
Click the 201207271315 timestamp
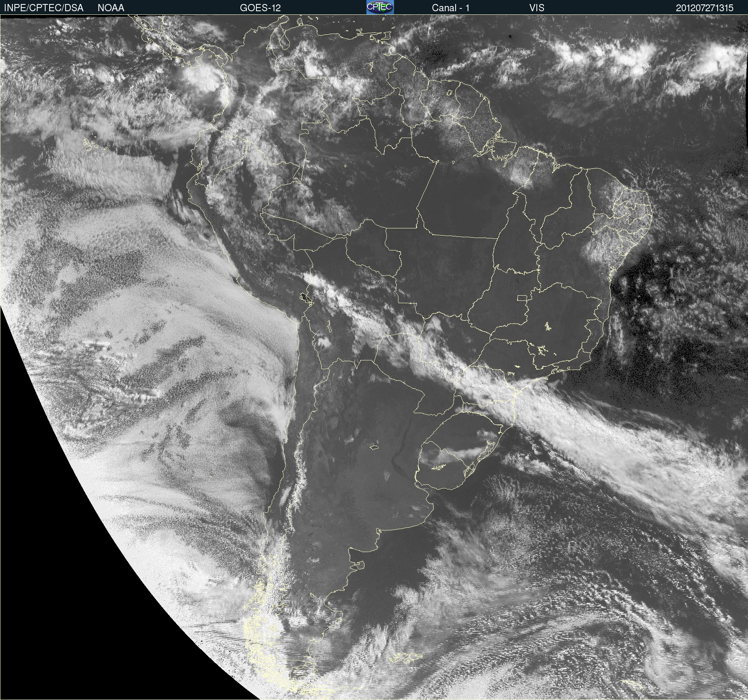coord(704,8)
